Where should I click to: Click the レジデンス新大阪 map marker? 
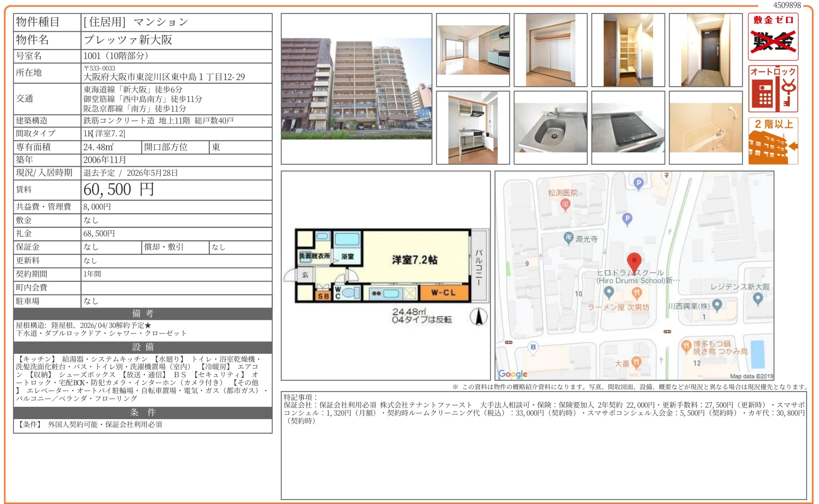coord(758,298)
